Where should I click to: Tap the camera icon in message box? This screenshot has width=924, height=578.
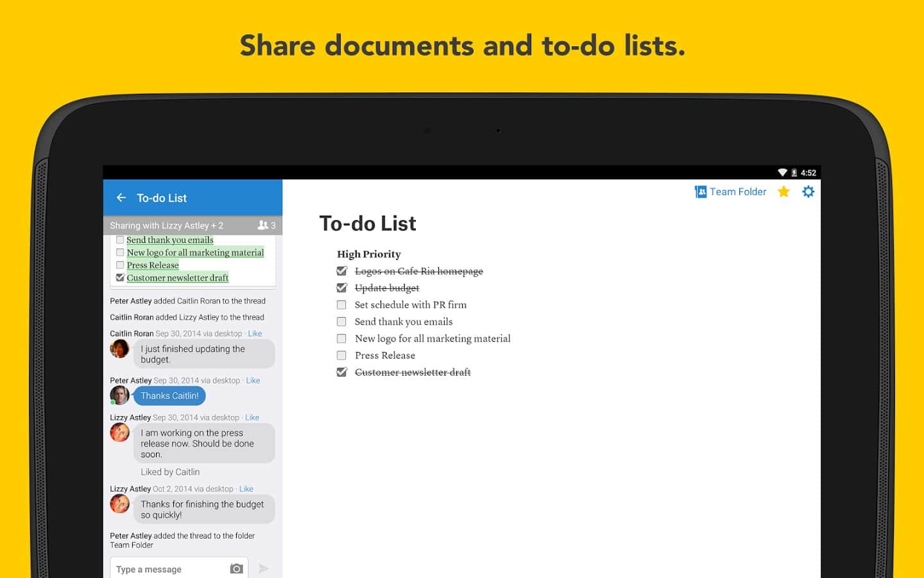tap(236, 569)
